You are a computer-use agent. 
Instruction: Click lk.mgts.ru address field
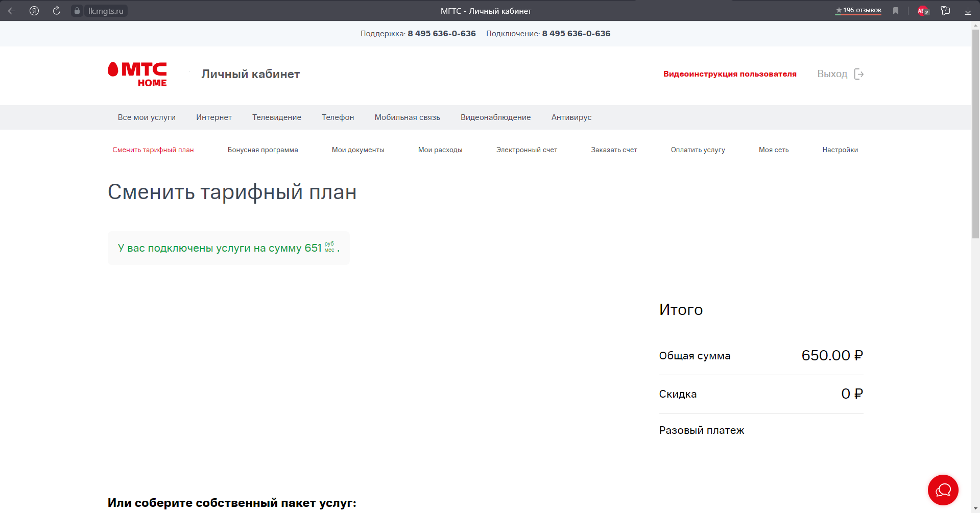click(x=106, y=11)
